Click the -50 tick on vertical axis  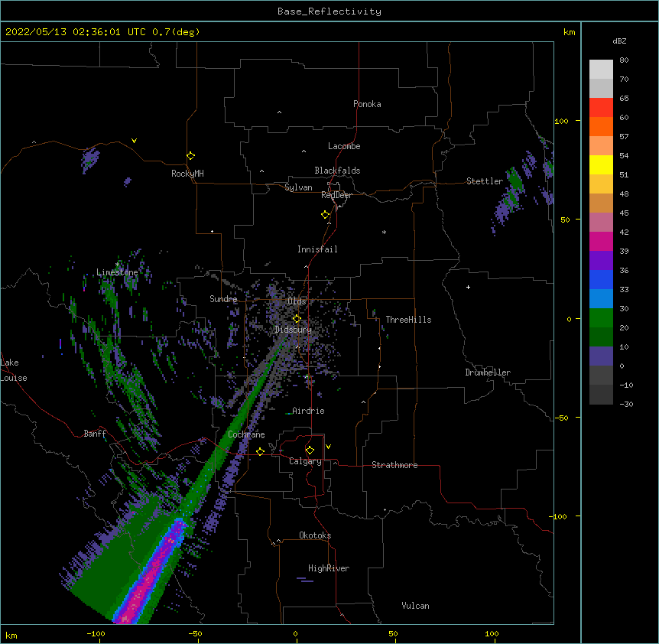561,418
